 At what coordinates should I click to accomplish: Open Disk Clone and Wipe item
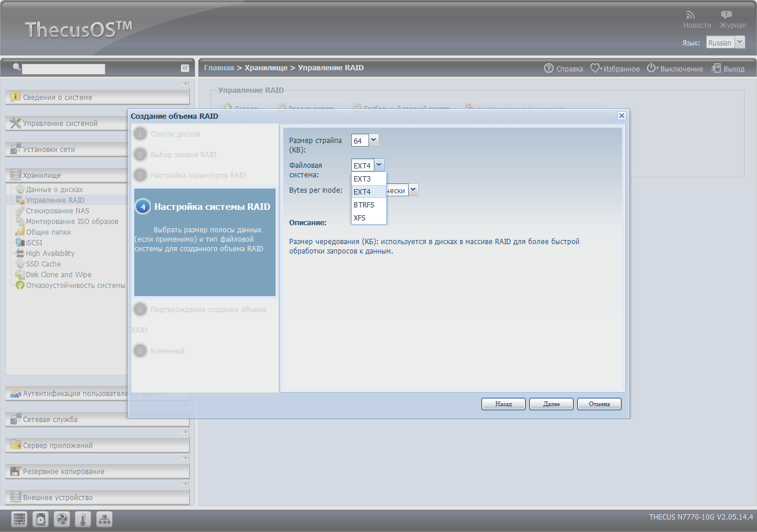coord(59,275)
